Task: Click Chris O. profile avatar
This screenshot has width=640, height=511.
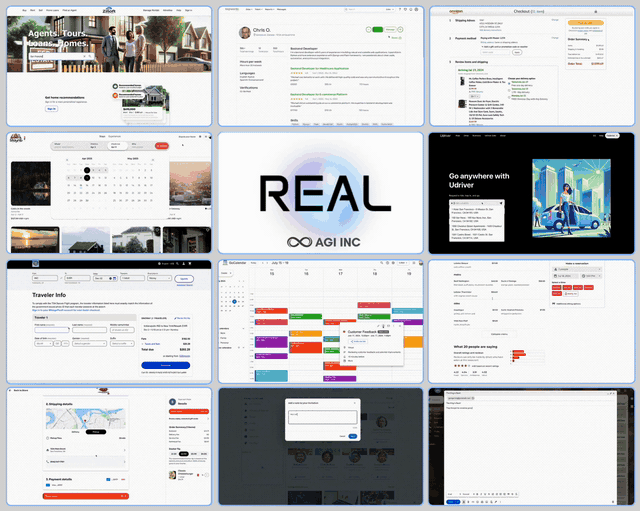Action: [x=245, y=33]
